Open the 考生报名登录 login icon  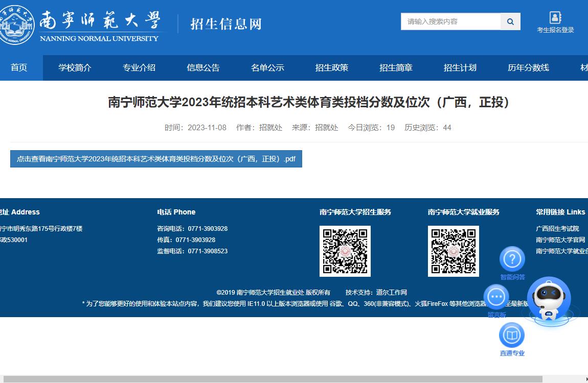coord(555,22)
